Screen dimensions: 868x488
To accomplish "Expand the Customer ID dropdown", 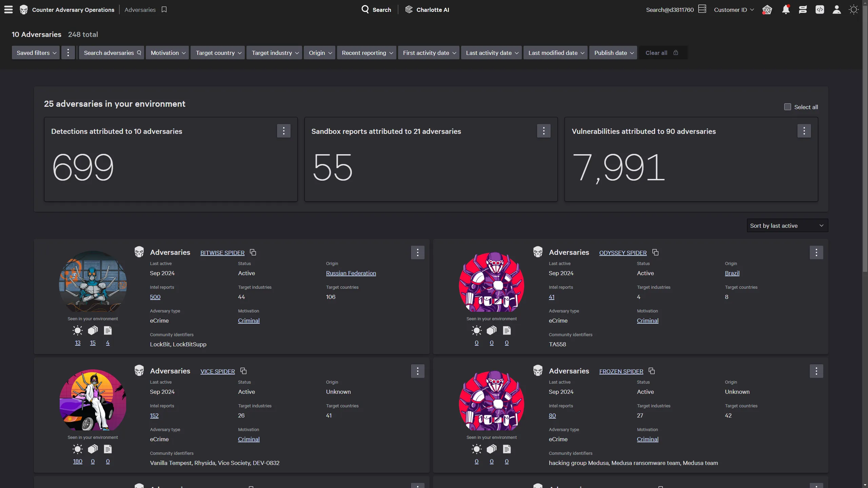I will pyautogui.click(x=734, y=10).
